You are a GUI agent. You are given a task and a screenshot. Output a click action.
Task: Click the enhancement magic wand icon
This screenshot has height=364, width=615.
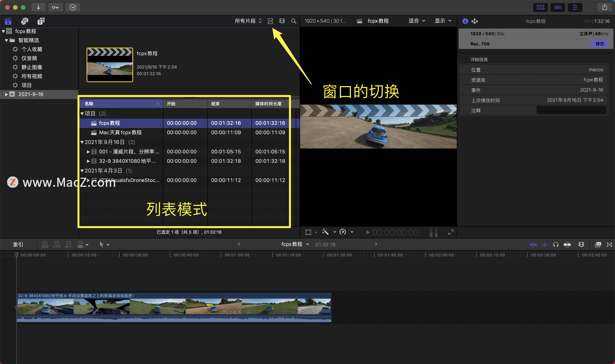pyautogui.click(x=325, y=232)
